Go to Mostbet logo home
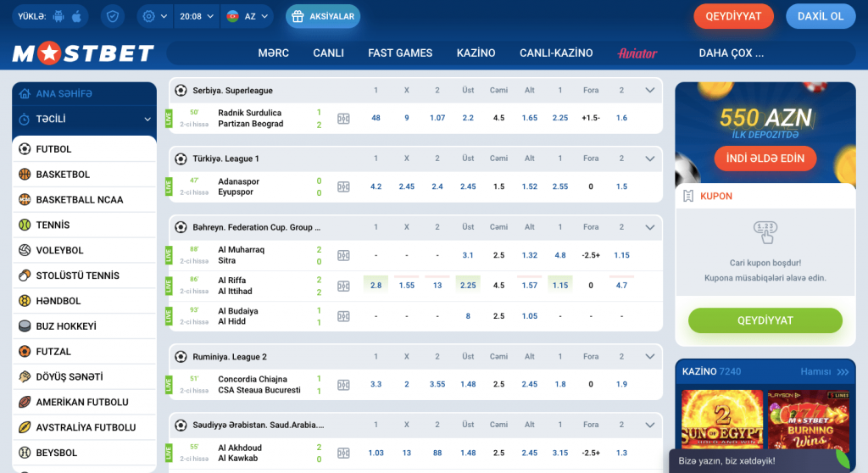Image resolution: width=868 pixels, height=473 pixels. click(x=83, y=53)
